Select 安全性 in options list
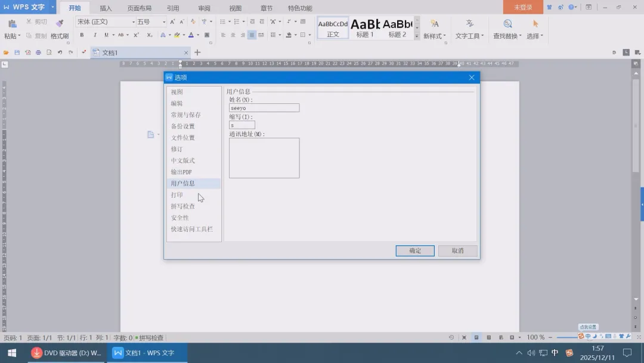This screenshot has height=363, width=644. coord(194,218)
